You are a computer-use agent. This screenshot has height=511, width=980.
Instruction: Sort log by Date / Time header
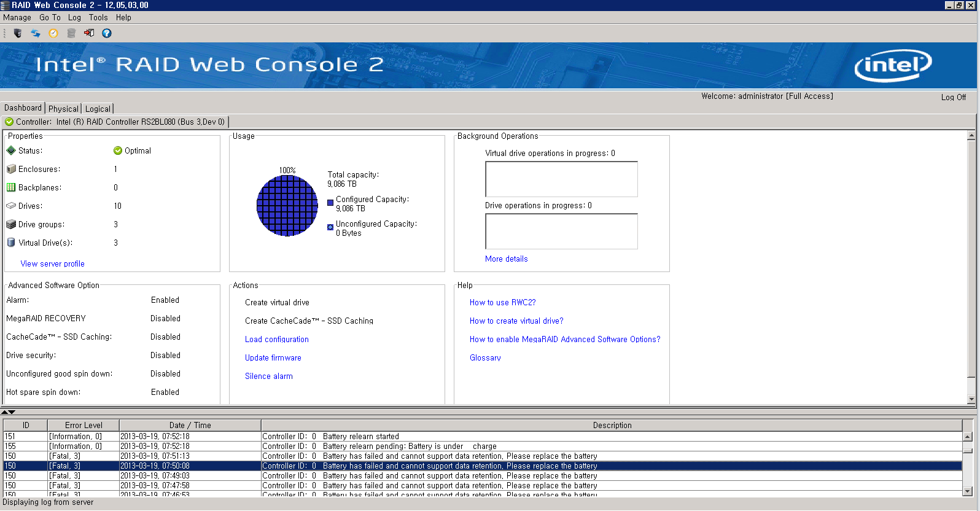190,425
